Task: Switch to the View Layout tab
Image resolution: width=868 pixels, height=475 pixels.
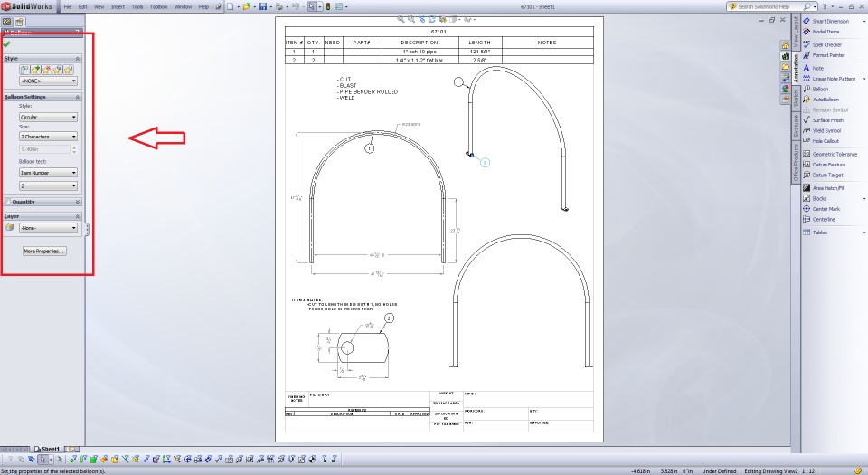Action: 796,32
